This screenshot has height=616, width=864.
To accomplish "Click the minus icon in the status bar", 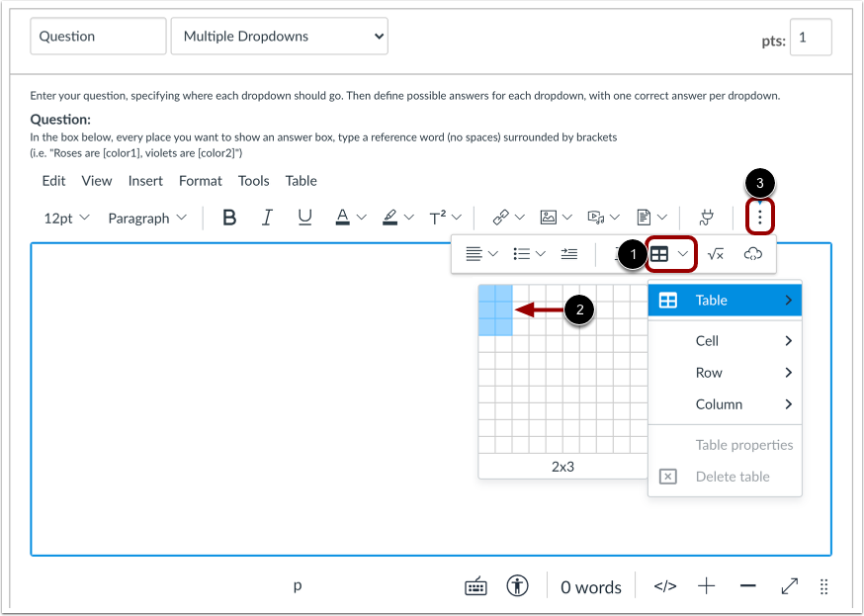I will [x=747, y=586].
